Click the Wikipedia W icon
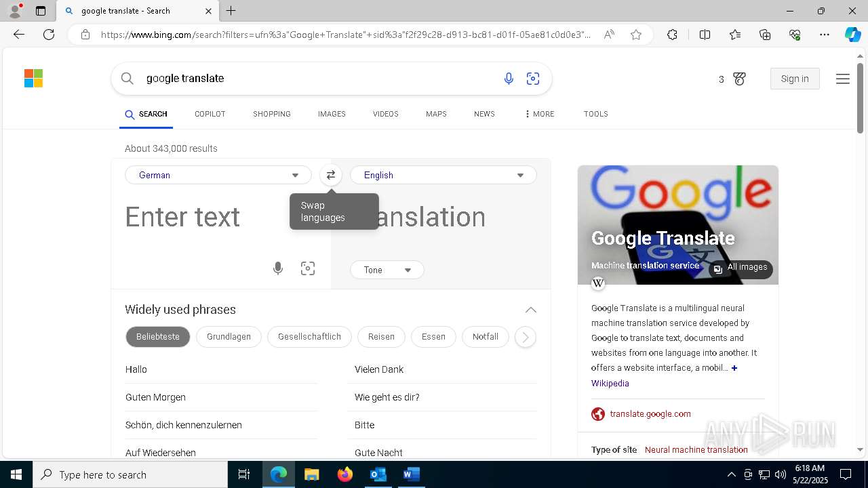Screen dimensions: 868x488 coord(598,283)
